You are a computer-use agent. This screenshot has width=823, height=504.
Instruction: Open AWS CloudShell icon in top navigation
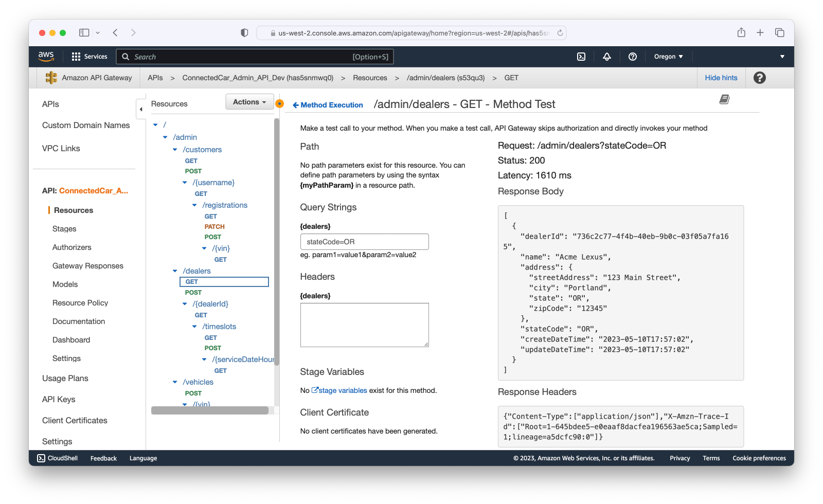pyautogui.click(x=581, y=57)
